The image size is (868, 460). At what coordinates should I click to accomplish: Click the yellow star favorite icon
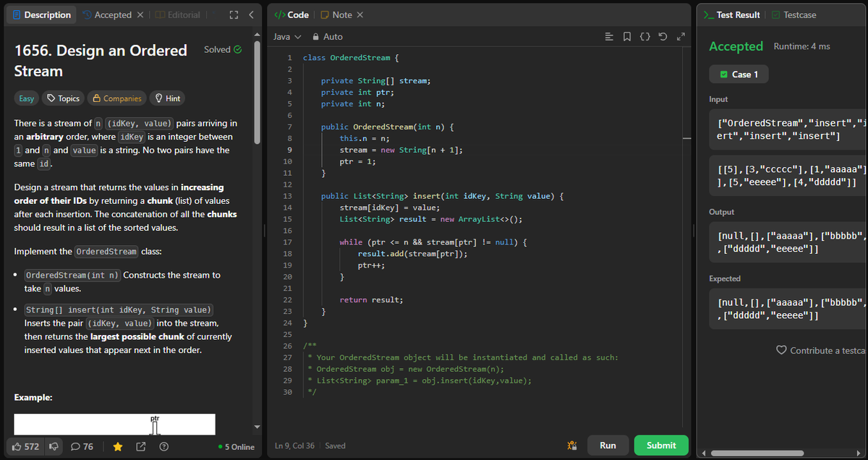point(118,446)
